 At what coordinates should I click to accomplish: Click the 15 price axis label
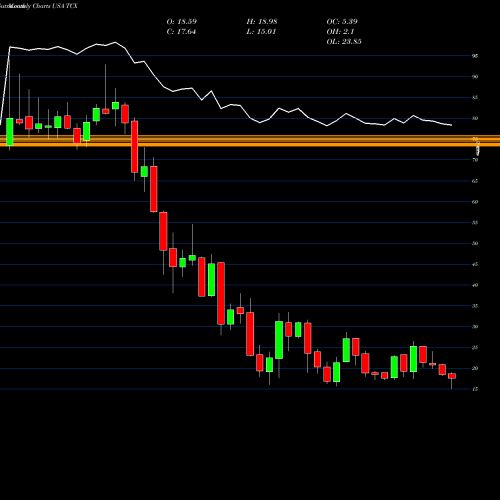(x=475, y=389)
